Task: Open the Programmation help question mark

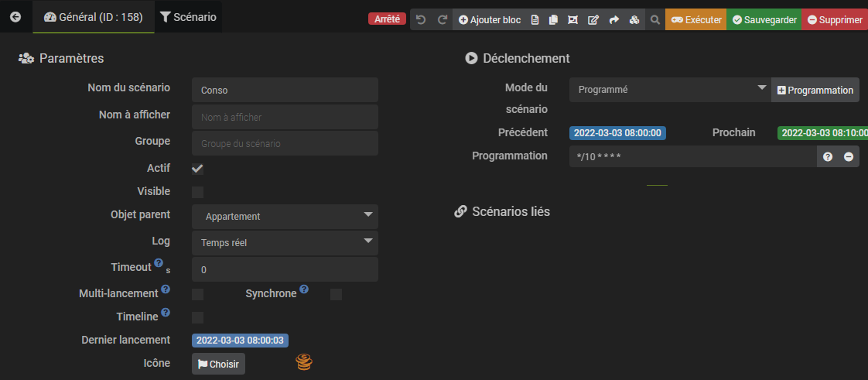Action: pos(828,156)
